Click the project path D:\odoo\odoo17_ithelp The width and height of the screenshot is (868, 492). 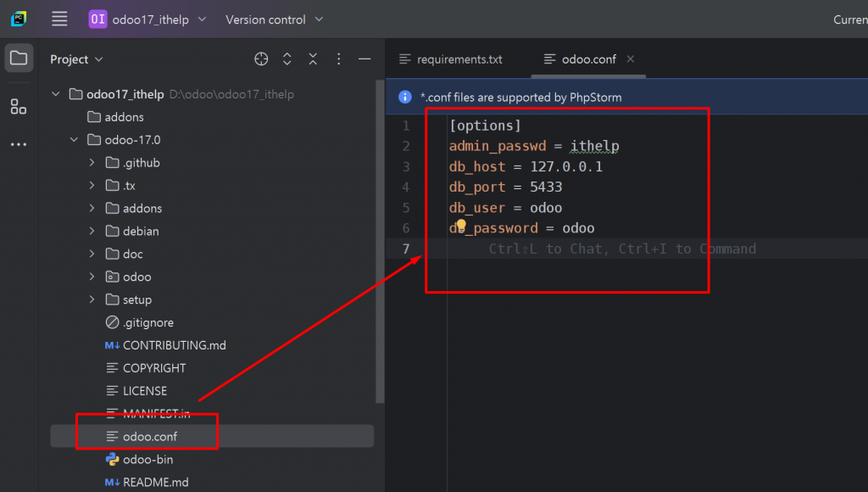tap(231, 94)
